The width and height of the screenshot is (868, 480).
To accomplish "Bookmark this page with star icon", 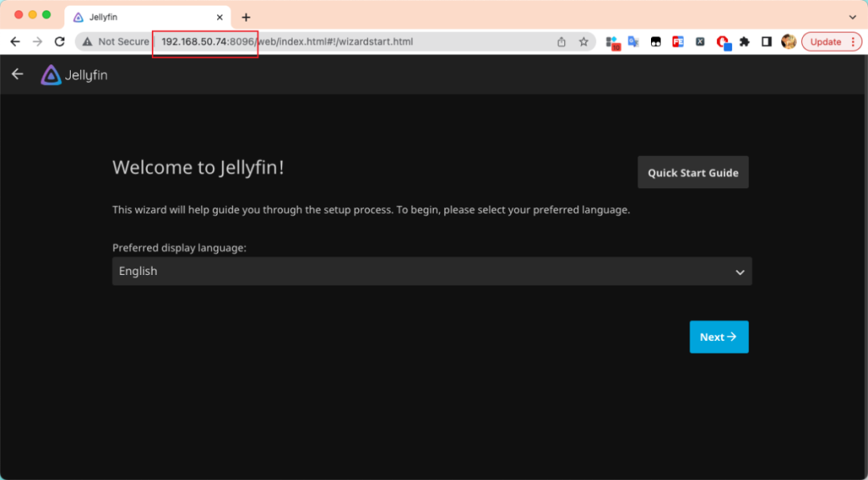I will click(x=583, y=42).
